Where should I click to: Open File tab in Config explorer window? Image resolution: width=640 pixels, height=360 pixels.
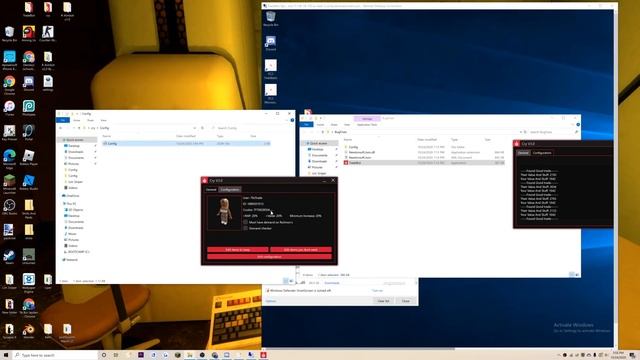pos(63,120)
